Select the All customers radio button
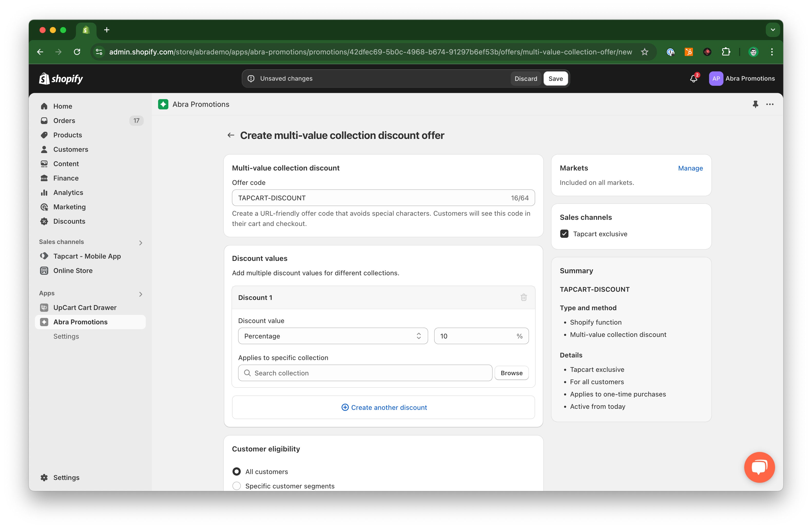Viewport: 812px width, 529px height. (x=236, y=472)
